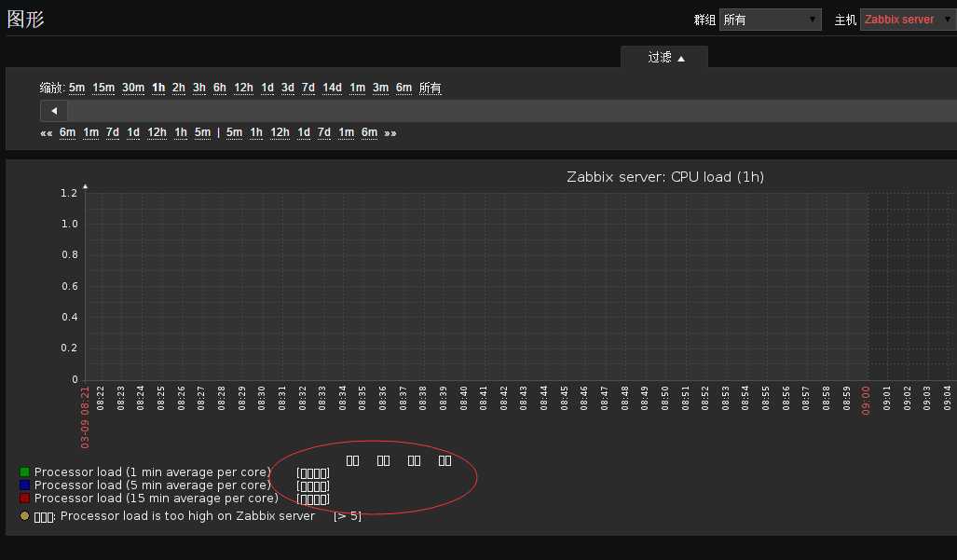The image size is (957, 560).
Task: Zoom to 所有 (all) time range
Action: point(431,88)
